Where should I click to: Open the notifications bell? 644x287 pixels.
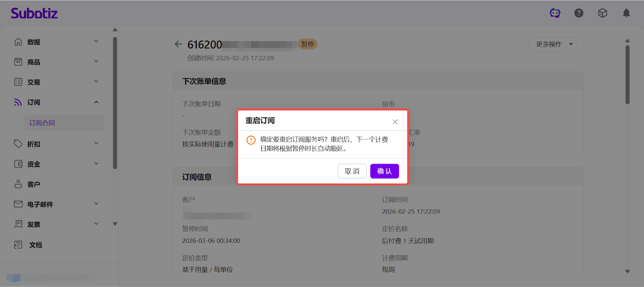coord(626,13)
